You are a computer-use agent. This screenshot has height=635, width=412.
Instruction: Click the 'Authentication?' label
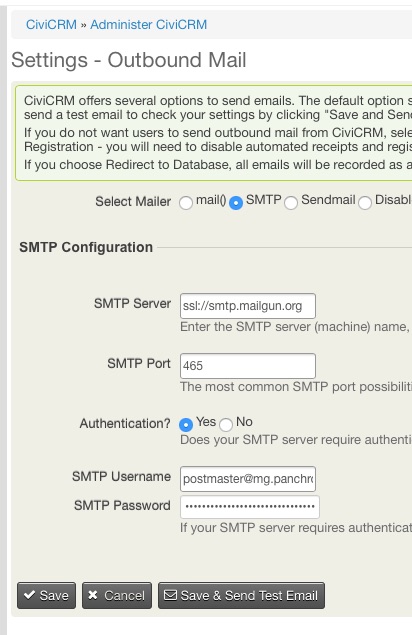coord(125,424)
